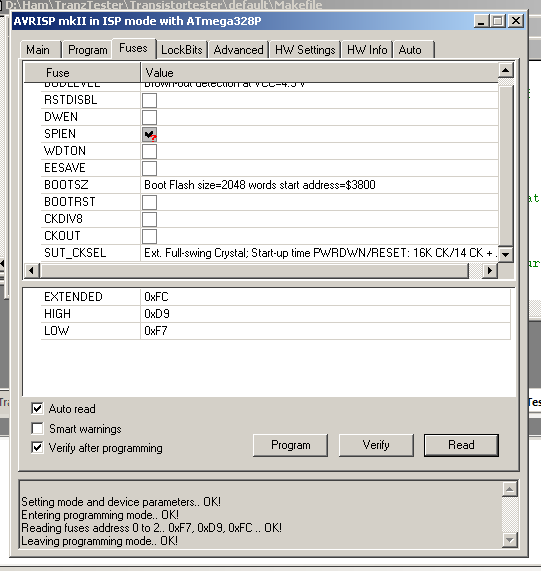This screenshot has height=571, width=541.
Task: Click the fuse list scroll right arrow
Action: coord(490,271)
